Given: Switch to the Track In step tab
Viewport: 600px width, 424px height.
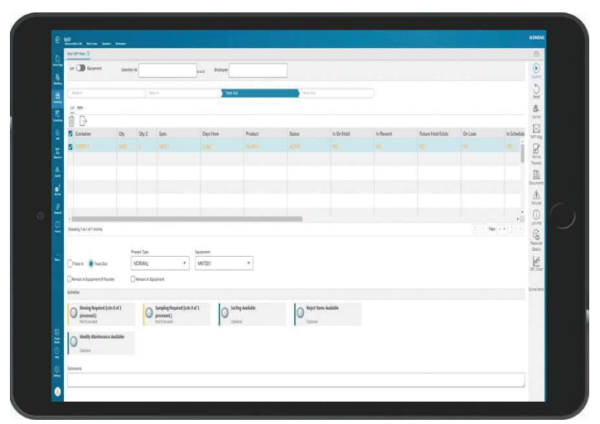Looking at the screenshot, I should click(182, 93).
